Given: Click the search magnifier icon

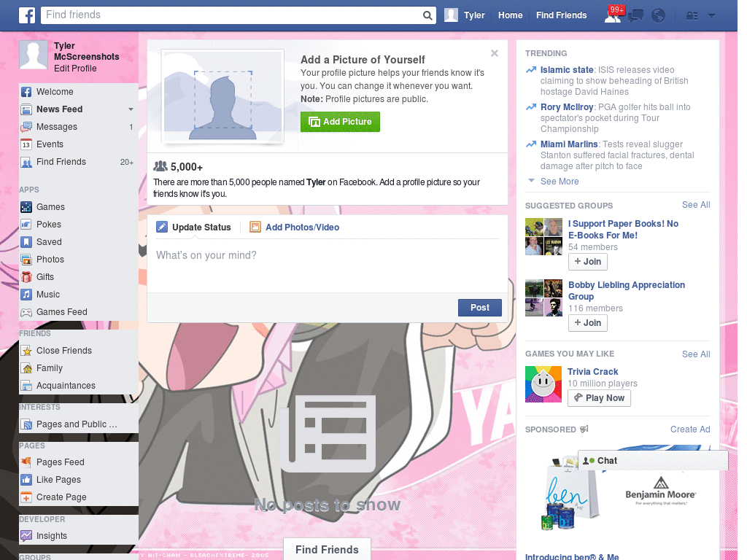Looking at the screenshot, I should [427, 15].
